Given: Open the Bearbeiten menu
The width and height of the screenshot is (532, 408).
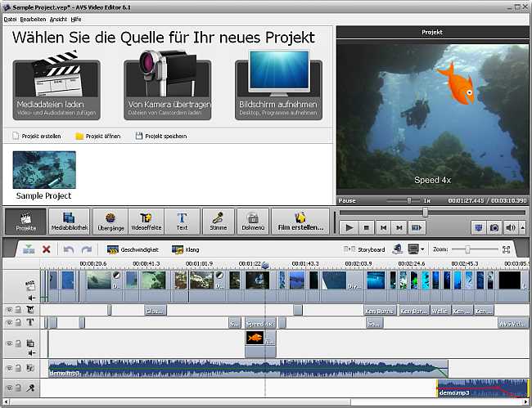Looking at the screenshot, I should 33,20.
